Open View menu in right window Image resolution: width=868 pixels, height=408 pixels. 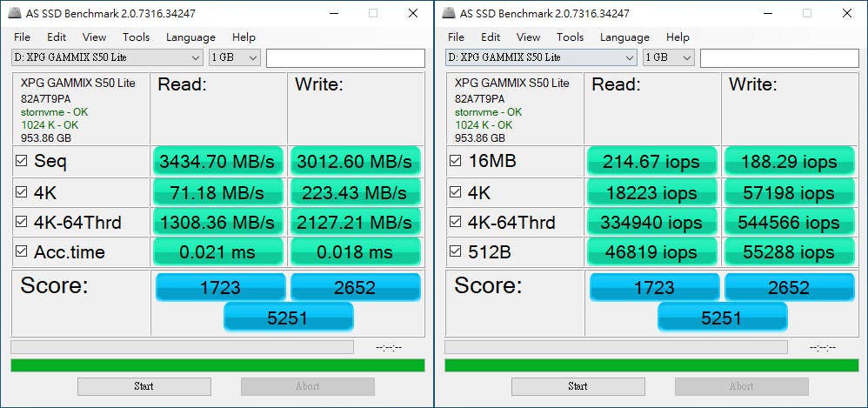point(528,37)
